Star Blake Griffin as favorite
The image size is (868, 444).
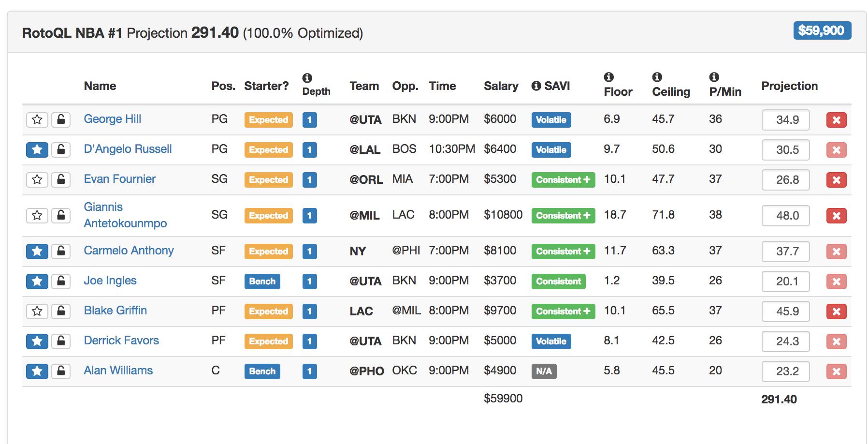coord(37,311)
